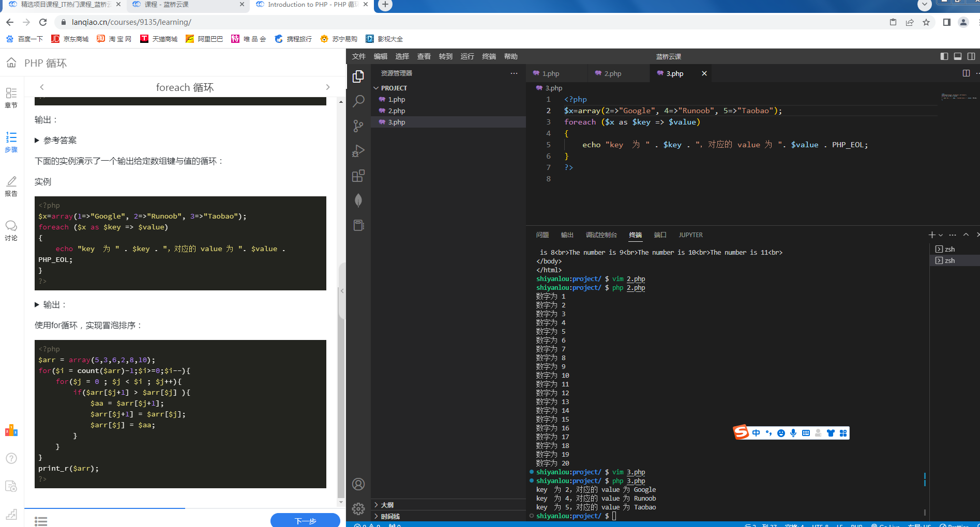This screenshot has height=527, width=980.
Task: Open the Run and Debug icon
Action: (358, 151)
